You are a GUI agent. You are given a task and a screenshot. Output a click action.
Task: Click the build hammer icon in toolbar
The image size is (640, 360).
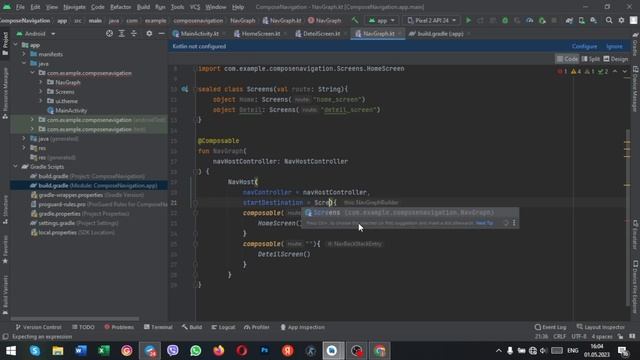click(355, 20)
